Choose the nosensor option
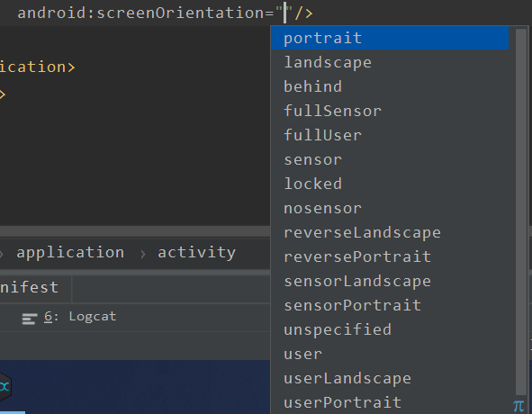The image size is (532, 414). coord(390,208)
